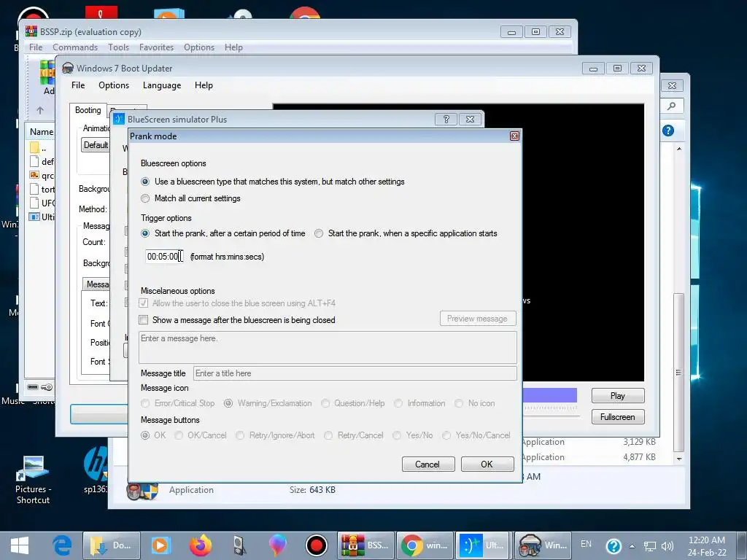Viewport: 747px width, 560px height.
Task: Open Tools menu in BSSP.zip WinRAR window
Action: pyautogui.click(x=119, y=47)
